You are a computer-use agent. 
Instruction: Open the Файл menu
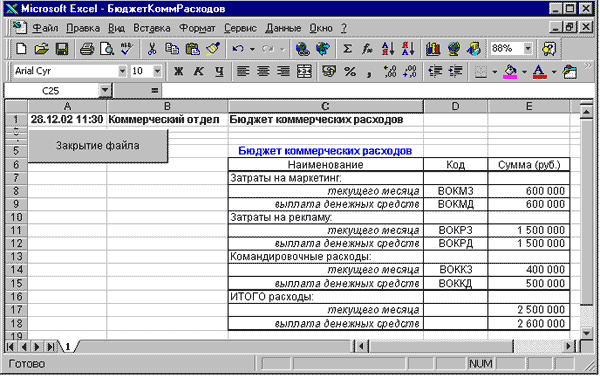tap(45, 28)
